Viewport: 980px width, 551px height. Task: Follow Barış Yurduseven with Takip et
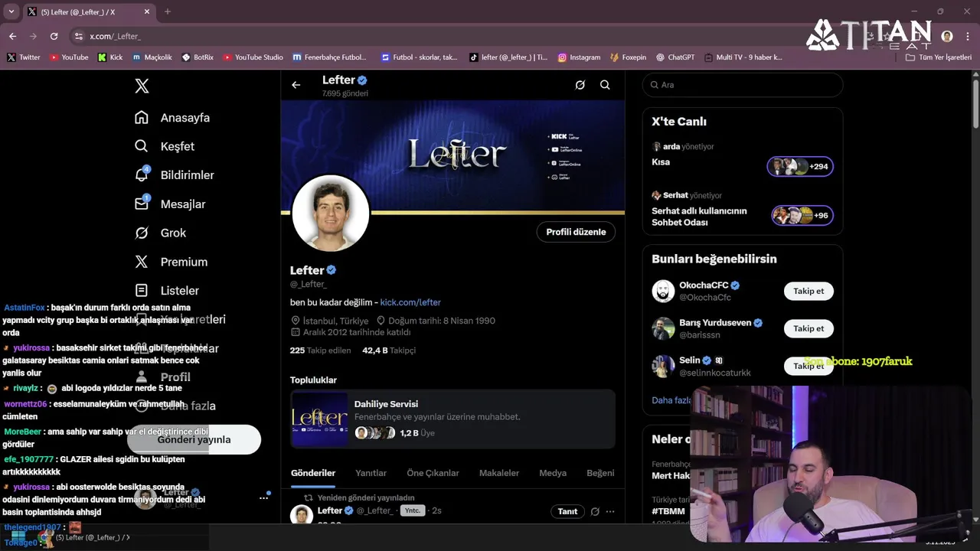[808, 328]
